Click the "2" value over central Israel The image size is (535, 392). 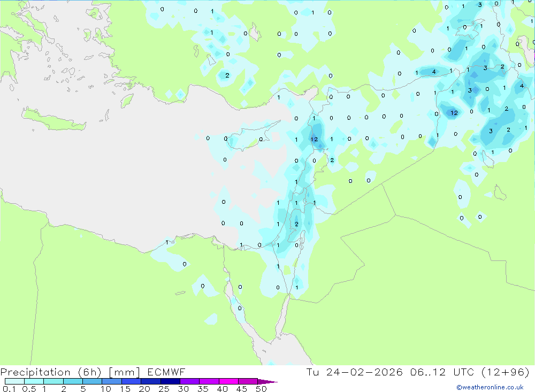tap(296, 224)
